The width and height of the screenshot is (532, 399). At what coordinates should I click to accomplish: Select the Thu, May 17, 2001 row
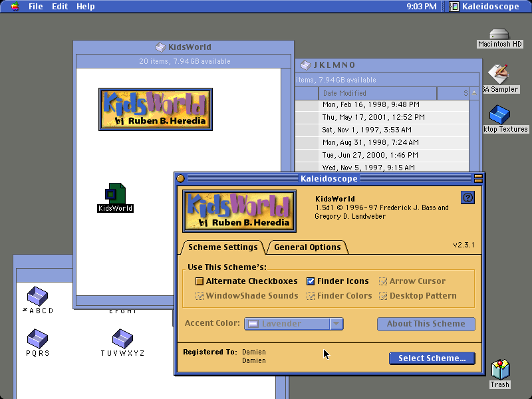point(382,118)
